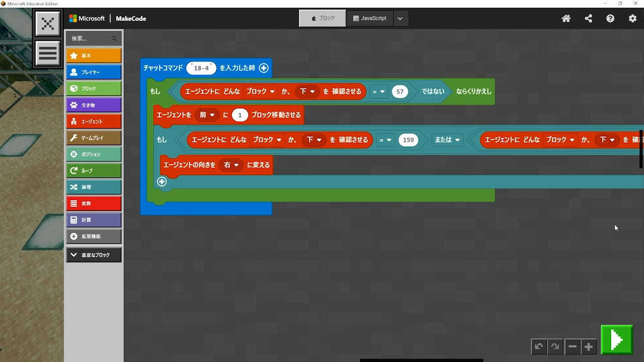Click the Undo arrow button
Screen dimensions: 644x362
539,346
